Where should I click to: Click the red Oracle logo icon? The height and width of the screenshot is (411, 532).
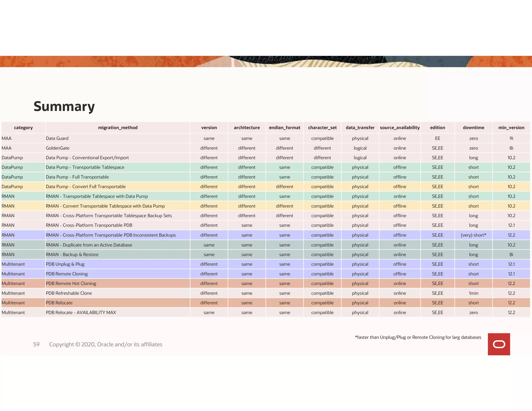pos(499,344)
